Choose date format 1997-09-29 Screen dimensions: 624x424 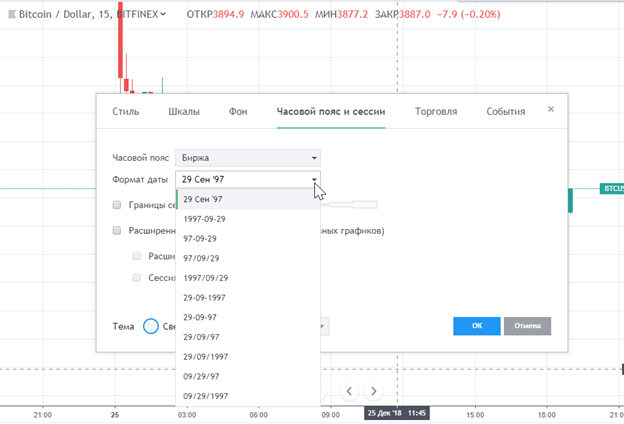(248, 219)
